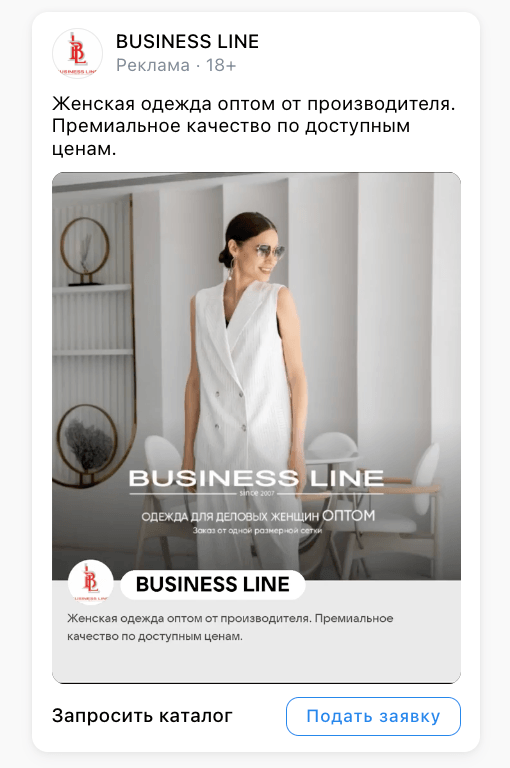Image resolution: width=510 pixels, height=768 pixels.
Task: Click the empty gray area below card description
Action: pyautogui.click(x=256, y=664)
